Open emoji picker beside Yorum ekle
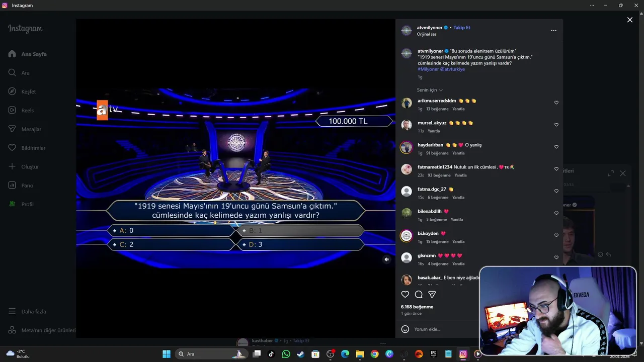This screenshot has height=362, width=644. (405, 329)
